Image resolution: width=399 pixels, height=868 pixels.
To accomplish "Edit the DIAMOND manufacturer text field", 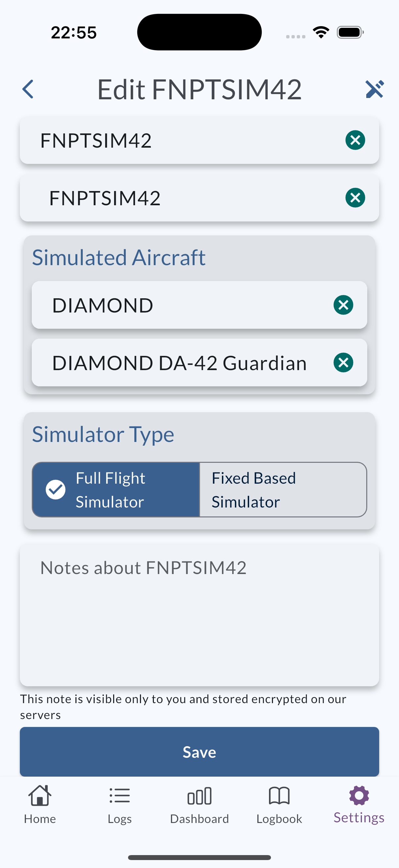I will pos(182,305).
